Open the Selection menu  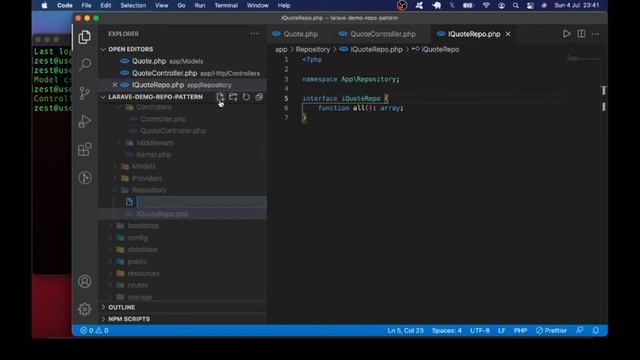(133, 5)
